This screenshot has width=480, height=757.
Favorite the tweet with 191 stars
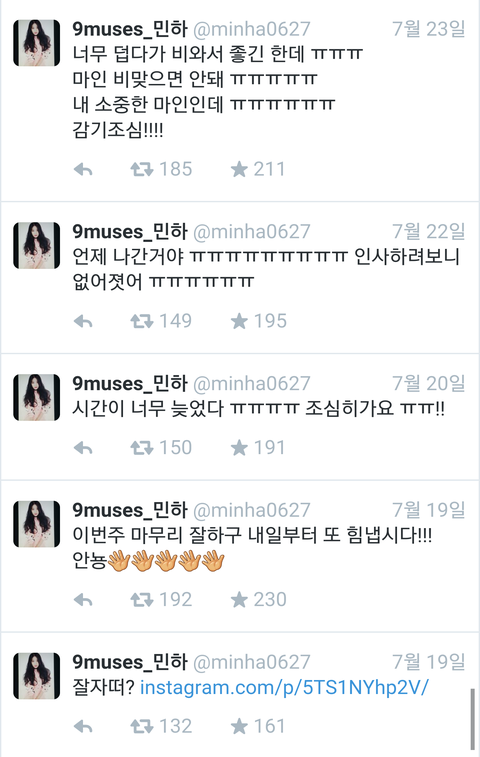pos(239,448)
